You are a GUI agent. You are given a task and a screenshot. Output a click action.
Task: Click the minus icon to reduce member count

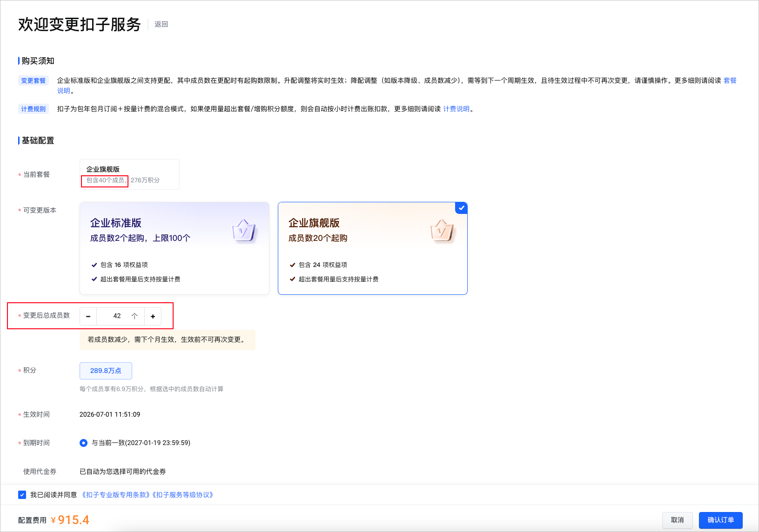88,316
